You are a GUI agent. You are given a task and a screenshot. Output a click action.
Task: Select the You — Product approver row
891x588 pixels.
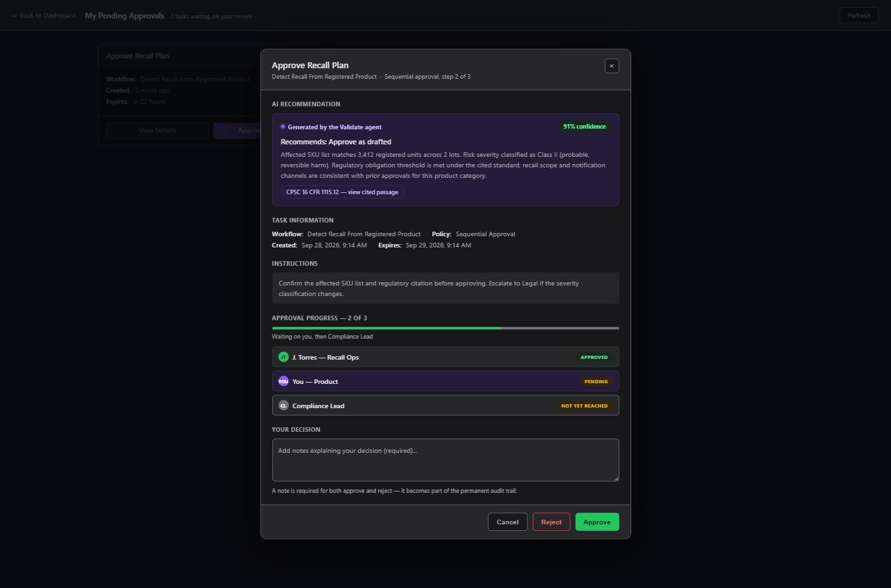445,381
